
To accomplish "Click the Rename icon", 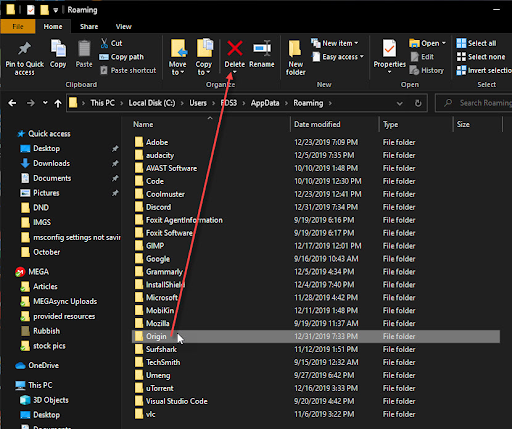I will pos(262,48).
